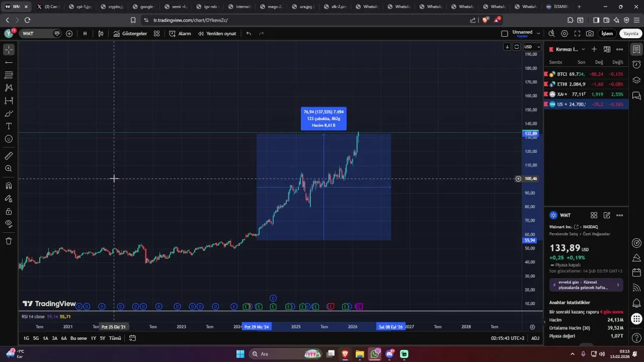Viewport: 644px width, 362px height.
Task: Select the crosshair cursor tool
Action: pyautogui.click(x=9, y=50)
